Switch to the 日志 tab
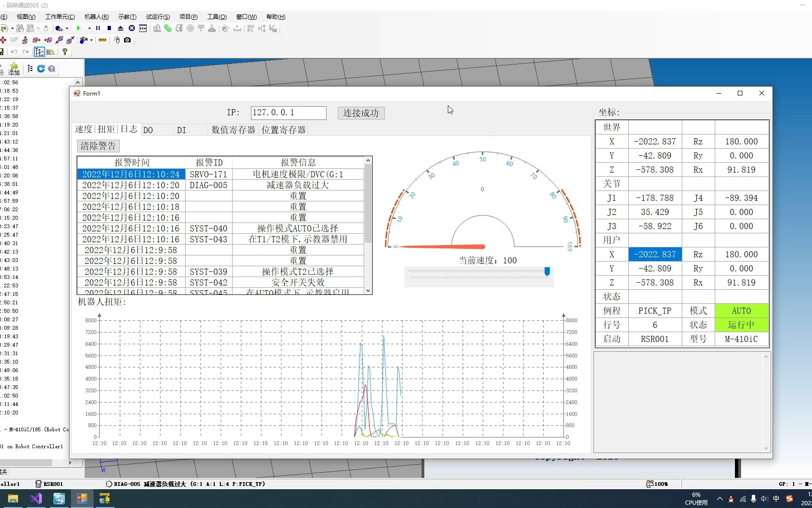The image size is (812, 508). pyautogui.click(x=129, y=129)
